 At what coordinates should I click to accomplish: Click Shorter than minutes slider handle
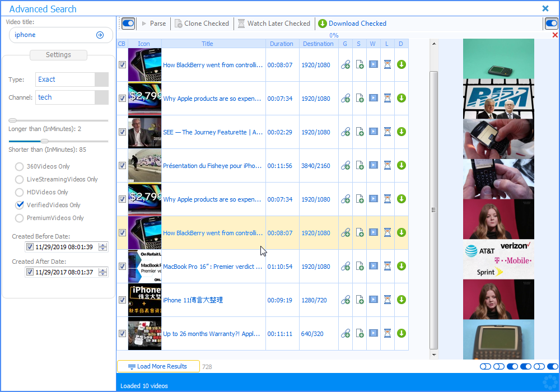pos(45,141)
